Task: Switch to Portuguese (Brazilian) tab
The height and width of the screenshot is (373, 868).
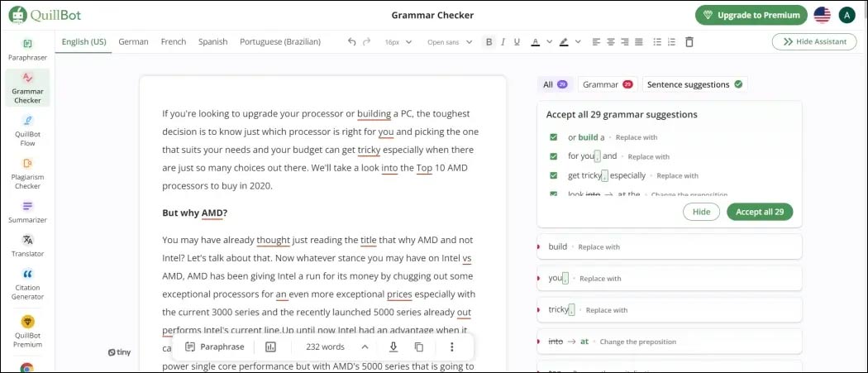Action: click(280, 41)
